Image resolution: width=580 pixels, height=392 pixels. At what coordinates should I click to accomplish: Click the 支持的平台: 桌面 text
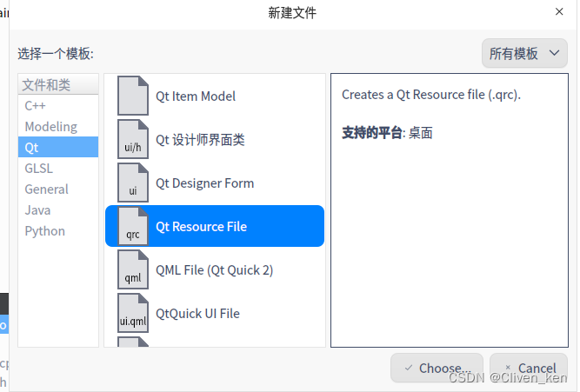(x=387, y=133)
